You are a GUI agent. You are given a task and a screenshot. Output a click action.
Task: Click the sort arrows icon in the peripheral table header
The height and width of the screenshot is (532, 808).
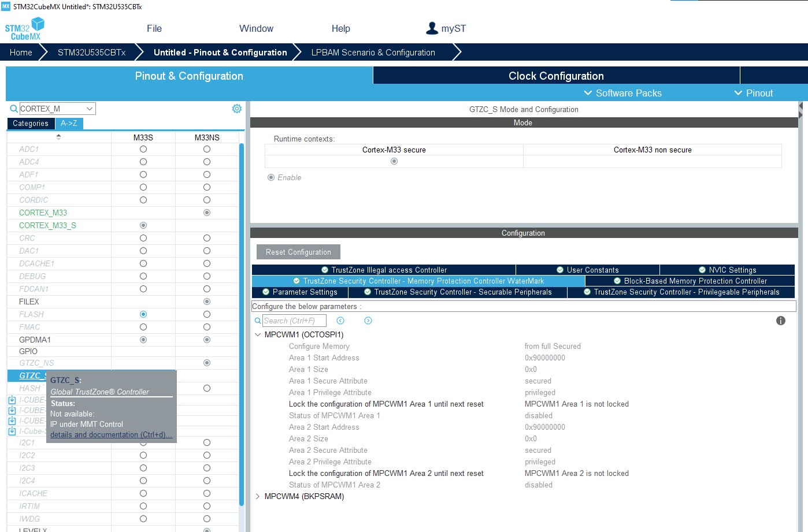58,137
